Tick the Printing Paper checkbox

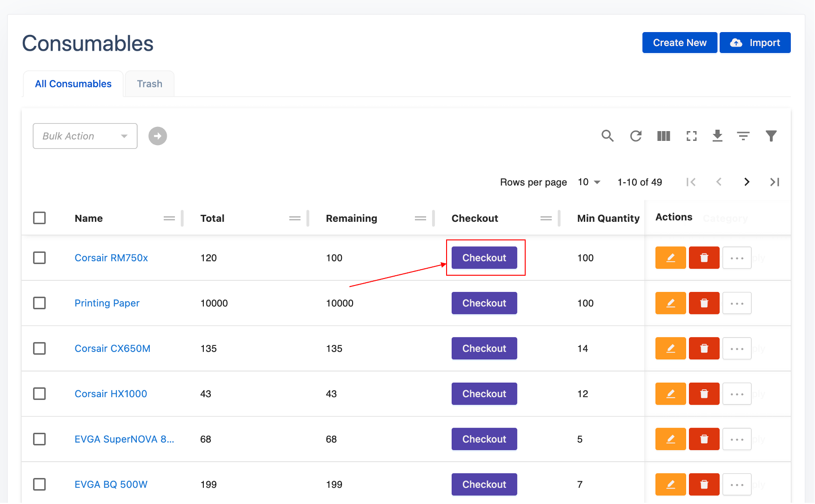click(40, 303)
